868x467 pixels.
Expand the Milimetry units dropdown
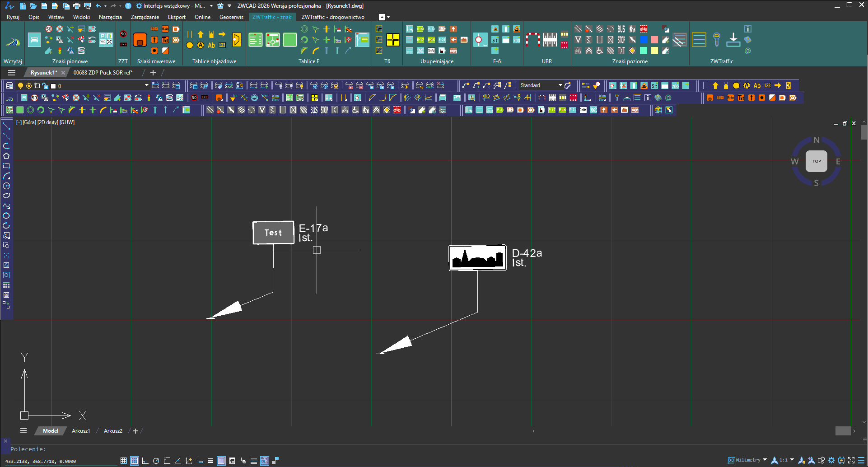click(x=765, y=460)
